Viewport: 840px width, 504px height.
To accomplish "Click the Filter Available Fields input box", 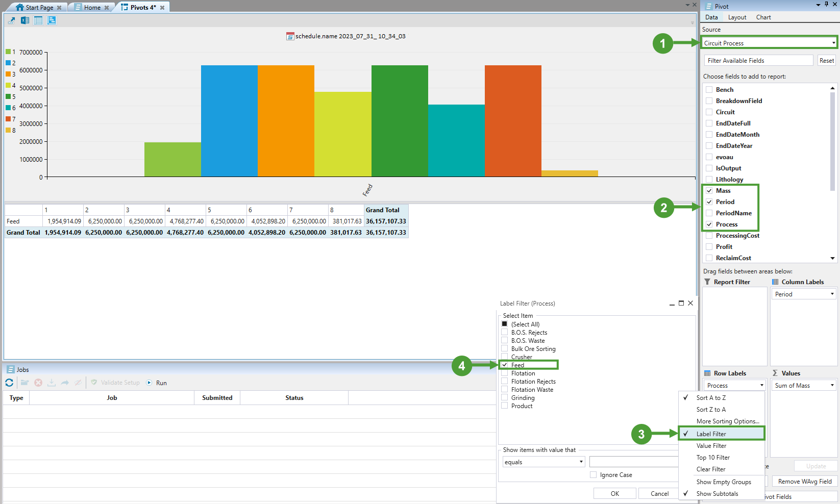I will click(x=758, y=61).
